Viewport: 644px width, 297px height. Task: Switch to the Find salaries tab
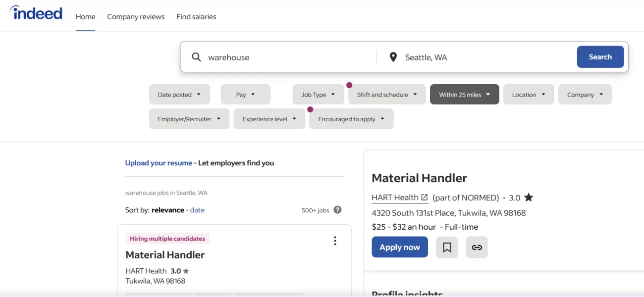click(196, 17)
